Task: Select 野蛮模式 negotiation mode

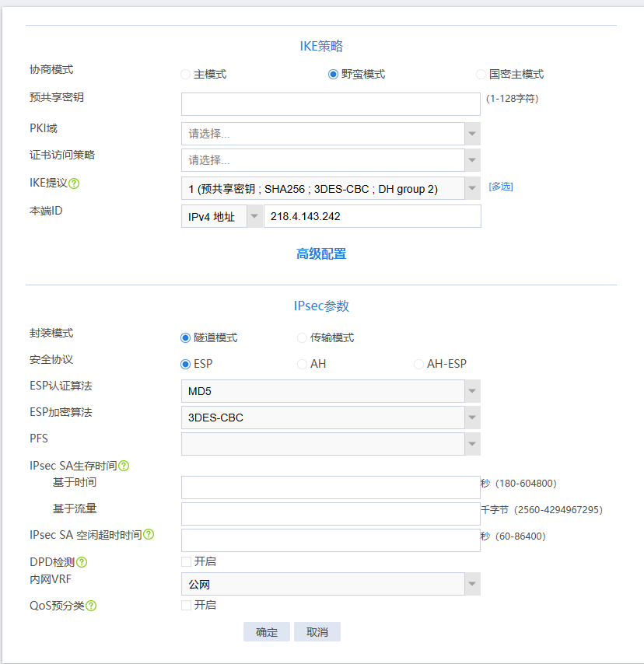Action: [x=333, y=75]
